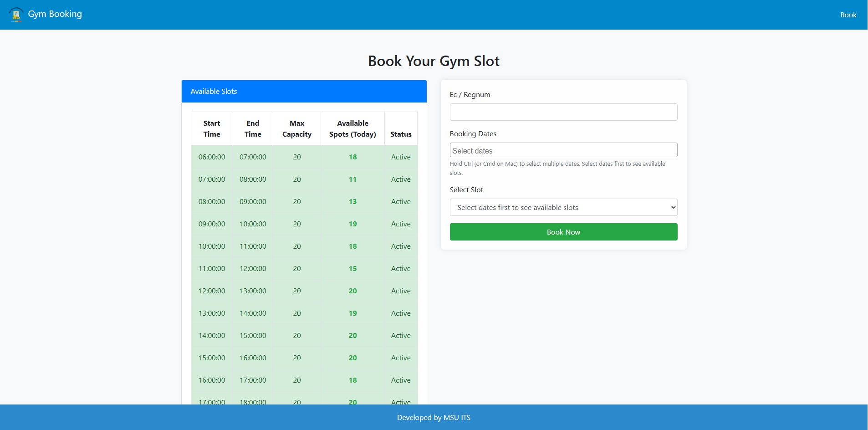Click the Available Spots (Today) column header
Viewport: 868px width, 430px height.
(x=352, y=129)
